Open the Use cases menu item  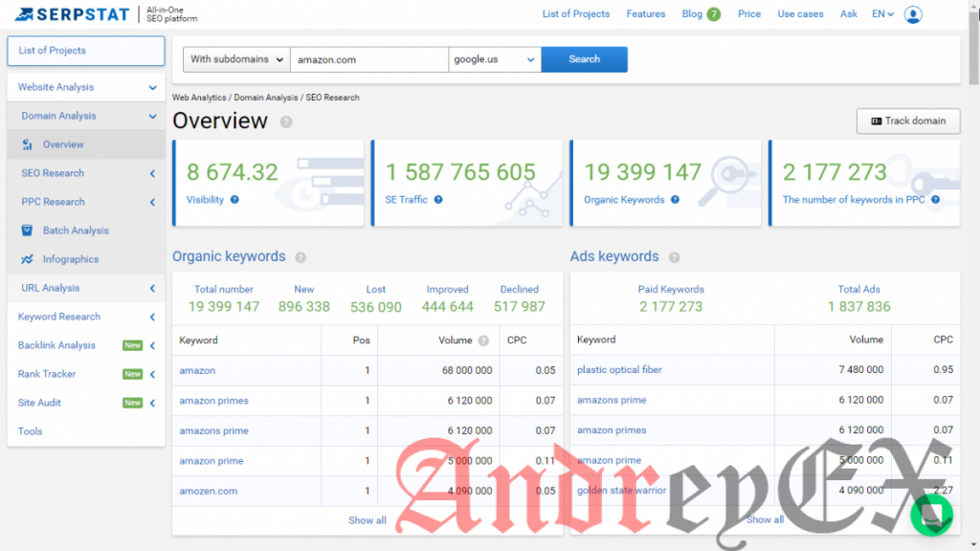point(800,13)
